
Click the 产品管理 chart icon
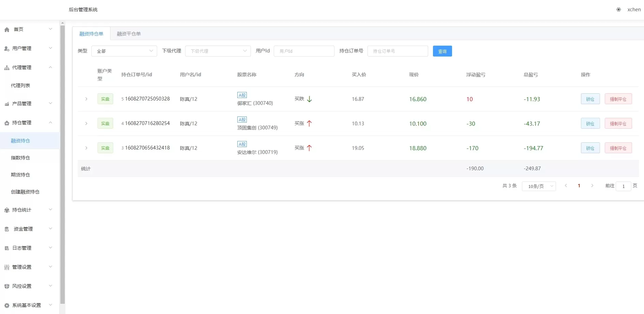(6, 104)
